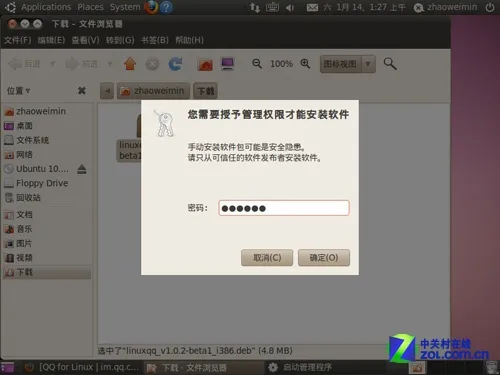Screen dimensions: 500x375
Task: Switch to QQ for Linux taskbar window
Action: coord(82,367)
